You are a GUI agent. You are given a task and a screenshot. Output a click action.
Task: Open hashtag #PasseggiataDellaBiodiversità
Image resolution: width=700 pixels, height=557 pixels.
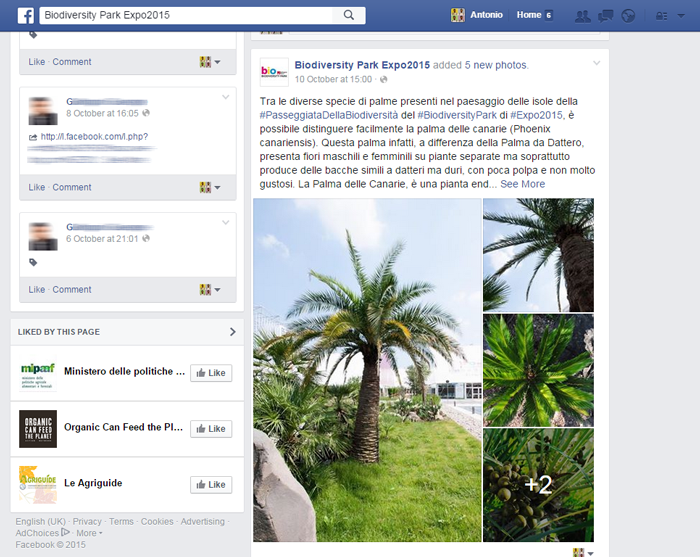click(x=329, y=115)
